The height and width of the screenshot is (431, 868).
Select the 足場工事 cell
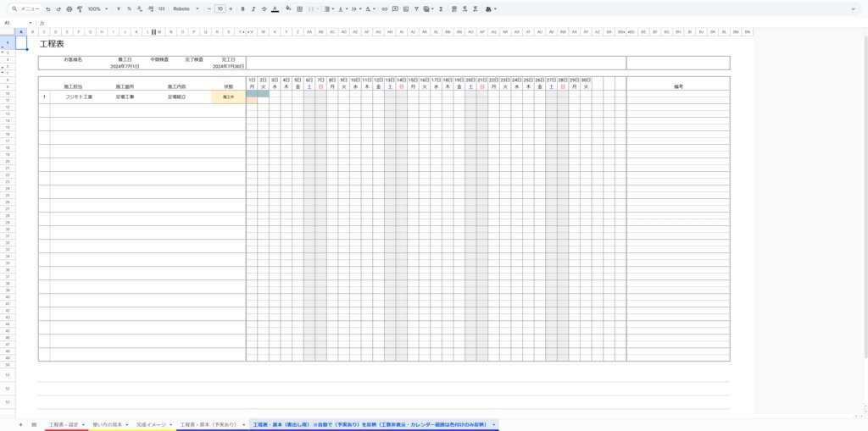(x=125, y=97)
